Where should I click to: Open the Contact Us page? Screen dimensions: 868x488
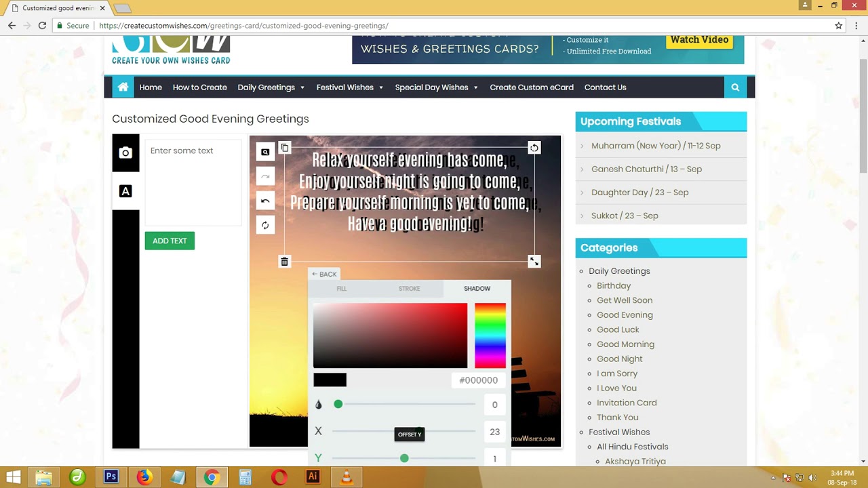pos(606,87)
